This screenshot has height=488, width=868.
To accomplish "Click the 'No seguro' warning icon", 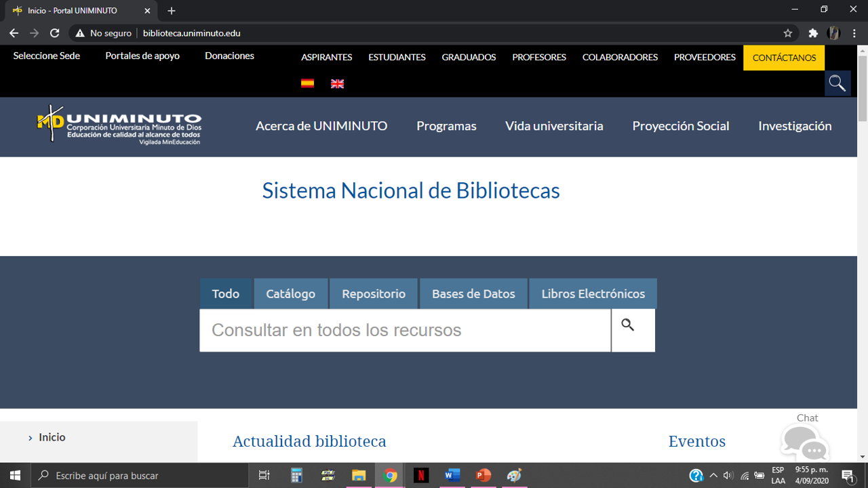I will (80, 33).
